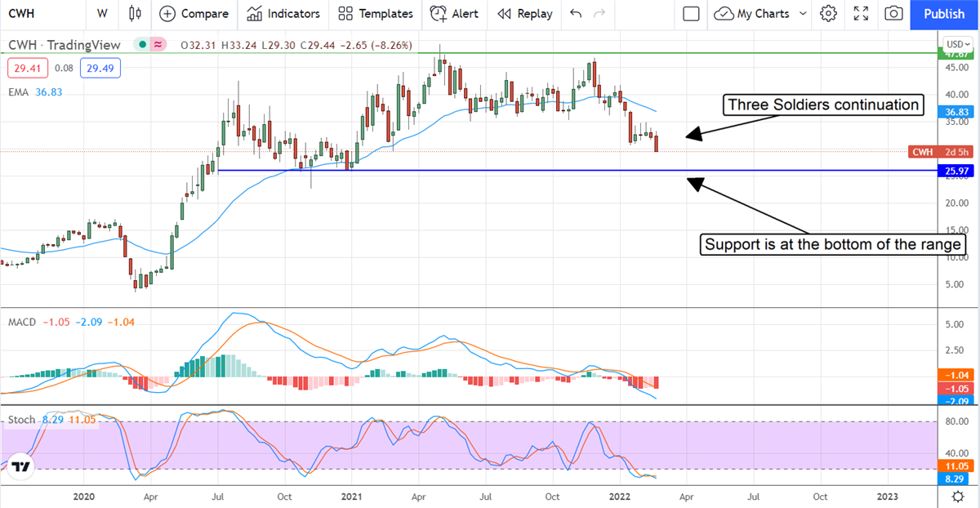Click the 2022 label on time axis
980x508 pixels.
tap(620, 496)
